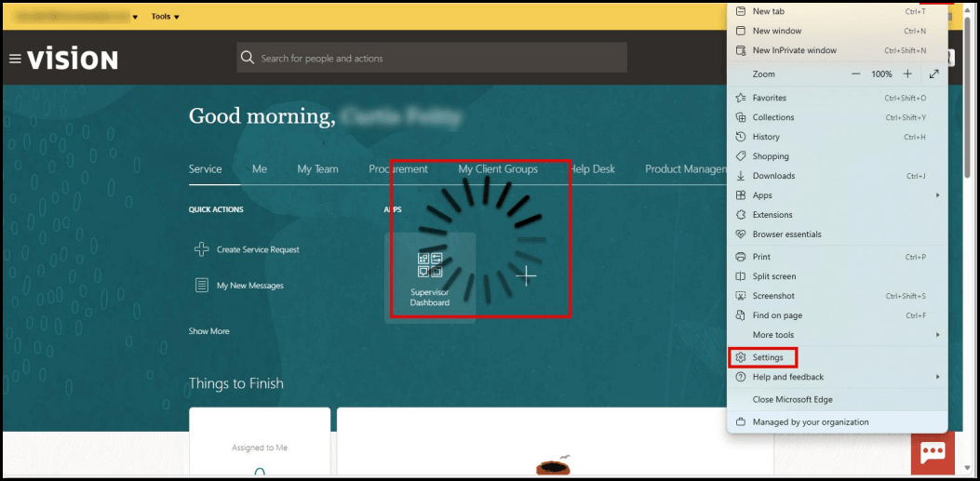The height and width of the screenshot is (481, 980).
Task: Open the Procurement tab
Action: [x=398, y=168]
